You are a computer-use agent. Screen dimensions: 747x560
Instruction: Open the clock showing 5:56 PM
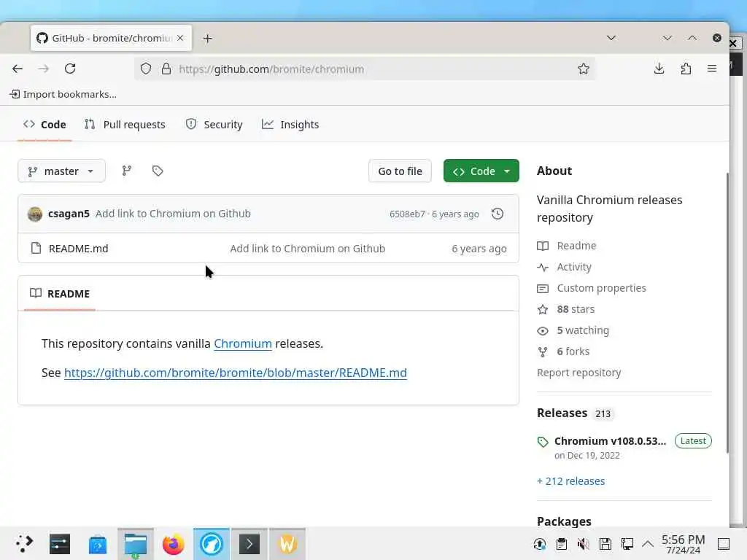coord(683,544)
